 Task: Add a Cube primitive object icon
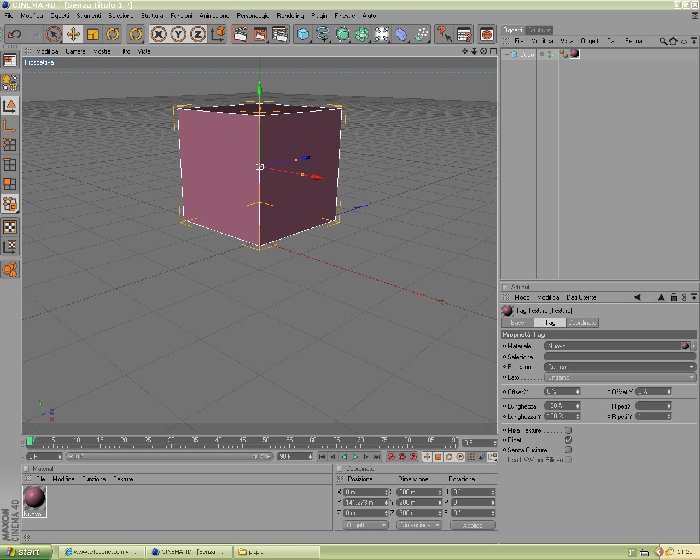point(303,34)
